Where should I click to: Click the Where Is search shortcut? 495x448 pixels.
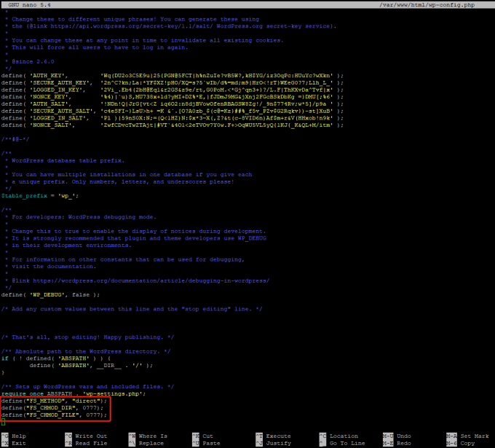click(x=152, y=436)
